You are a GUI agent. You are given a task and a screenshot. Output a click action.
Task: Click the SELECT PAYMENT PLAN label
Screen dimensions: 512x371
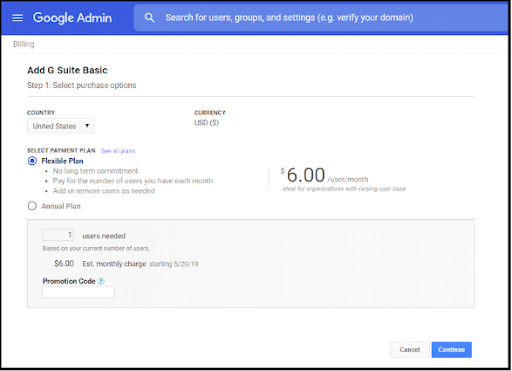click(x=61, y=151)
